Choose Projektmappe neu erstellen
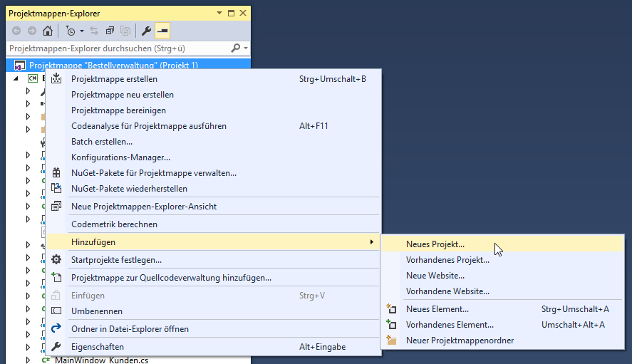This screenshot has width=632, height=364. pos(213,95)
